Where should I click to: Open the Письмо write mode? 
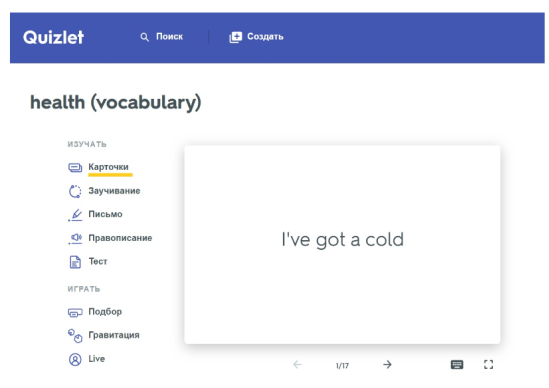105,214
